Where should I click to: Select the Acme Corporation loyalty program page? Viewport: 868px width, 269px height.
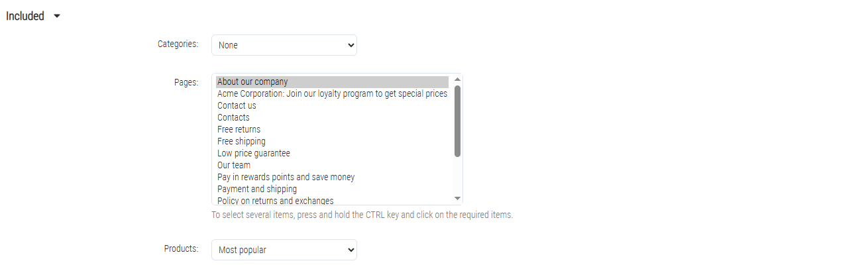click(x=332, y=93)
